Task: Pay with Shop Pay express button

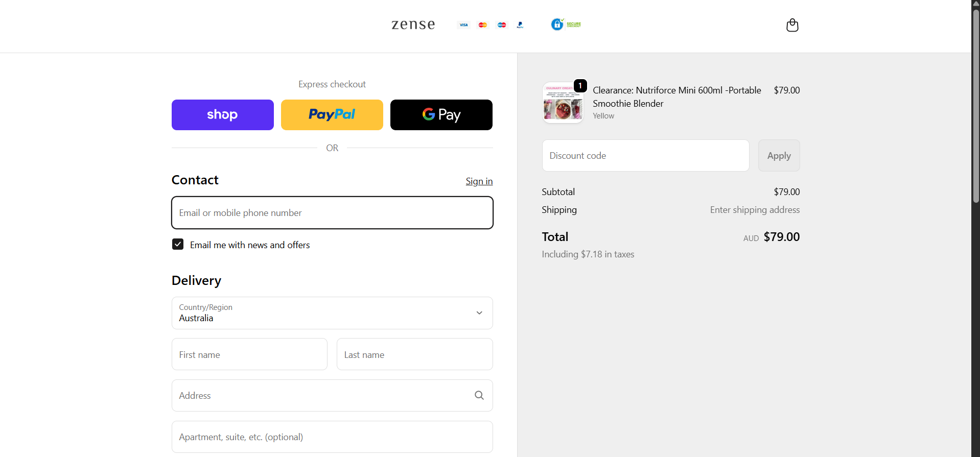Action: pyautogui.click(x=223, y=115)
